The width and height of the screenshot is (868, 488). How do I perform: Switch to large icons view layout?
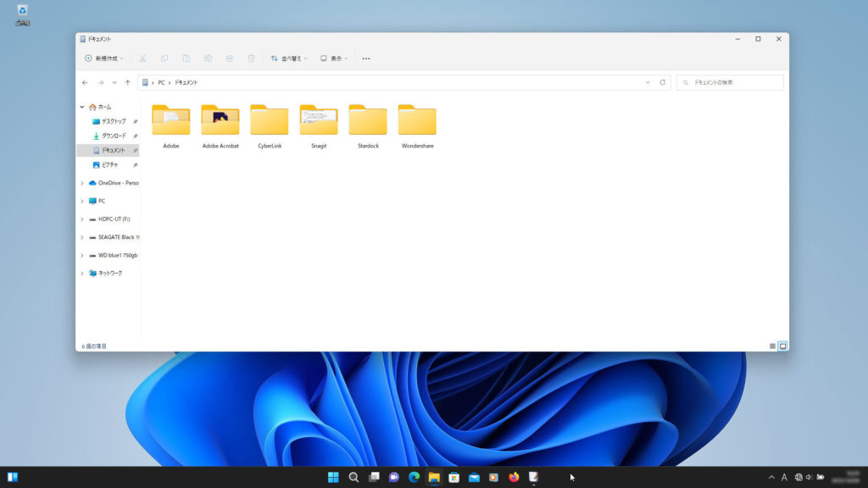pyautogui.click(x=782, y=346)
